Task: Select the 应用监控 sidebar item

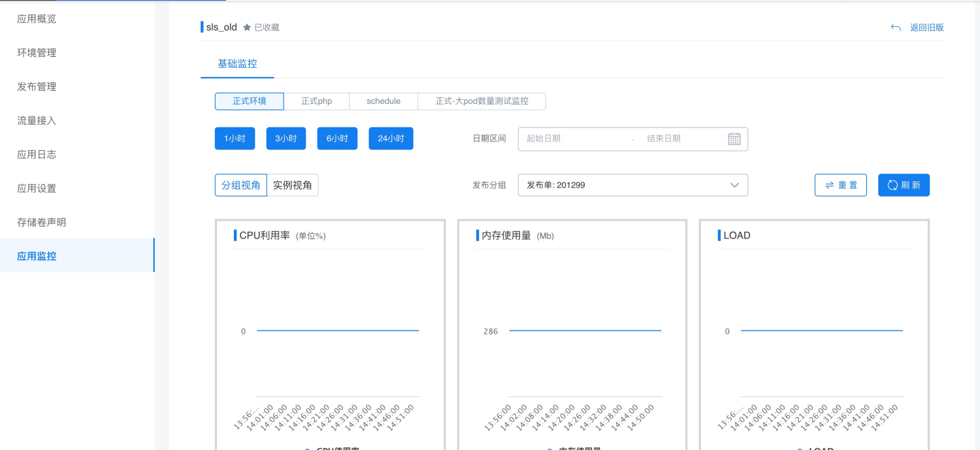Action: (77, 256)
